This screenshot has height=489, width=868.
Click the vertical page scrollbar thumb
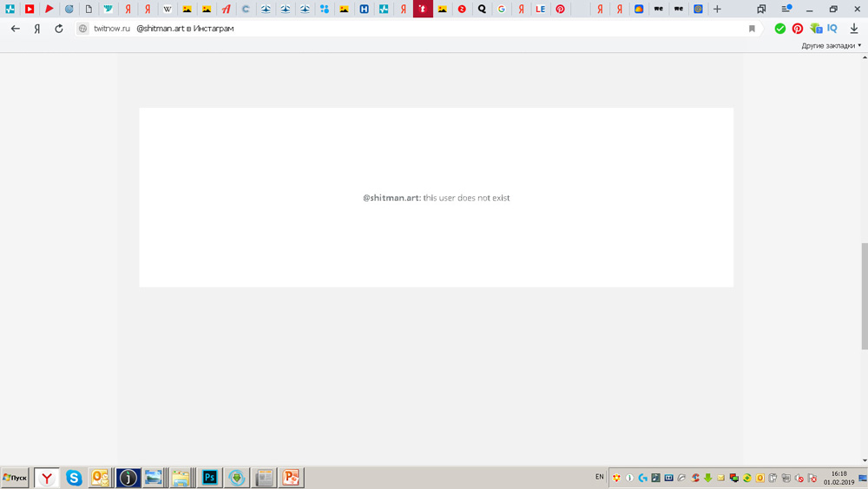863,295
